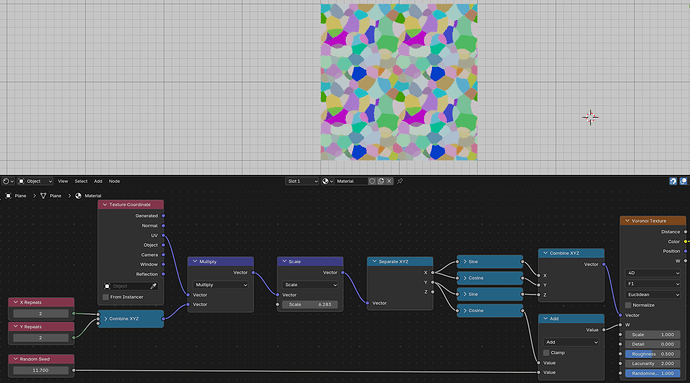Click the Material name field

(351, 181)
